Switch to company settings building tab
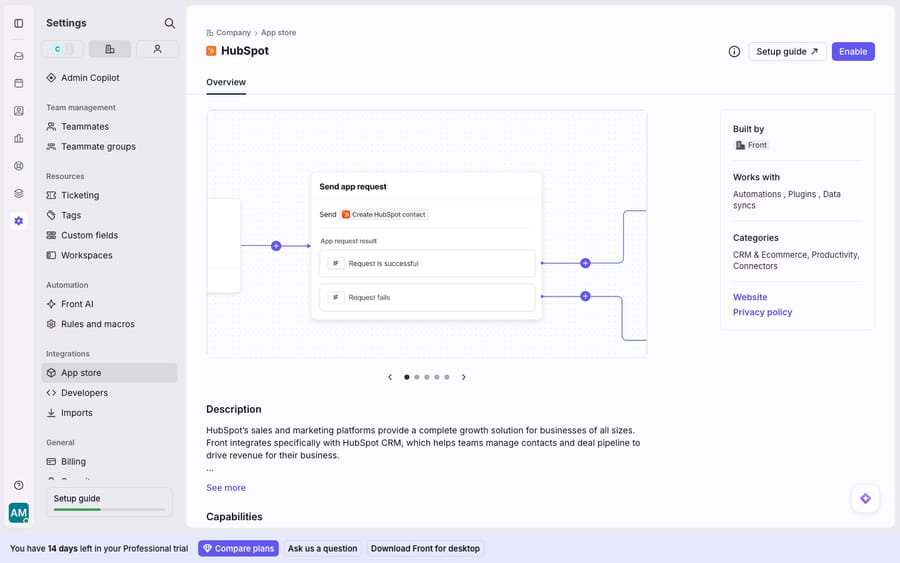The height and width of the screenshot is (563, 900). pyautogui.click(x=110, y=49)
